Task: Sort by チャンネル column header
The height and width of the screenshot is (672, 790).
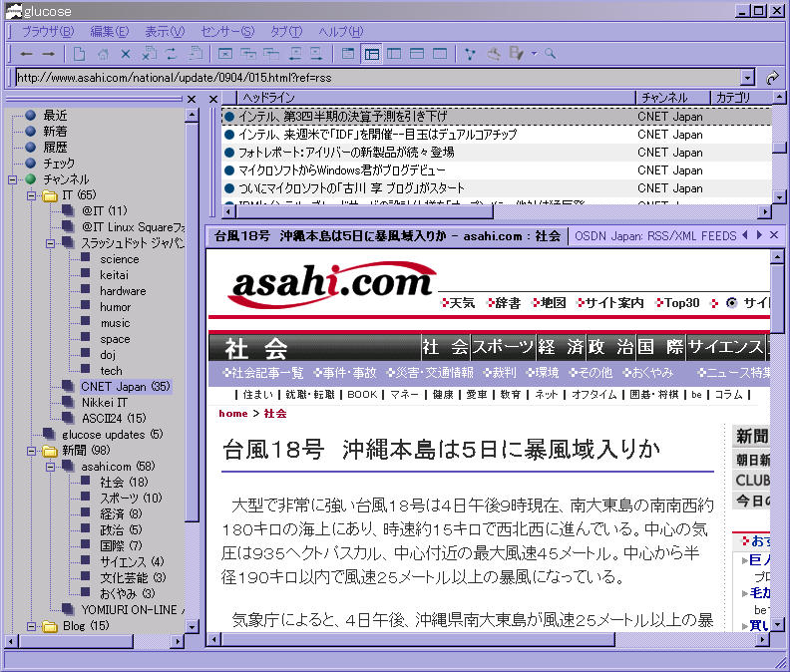Action: (672, 98)
